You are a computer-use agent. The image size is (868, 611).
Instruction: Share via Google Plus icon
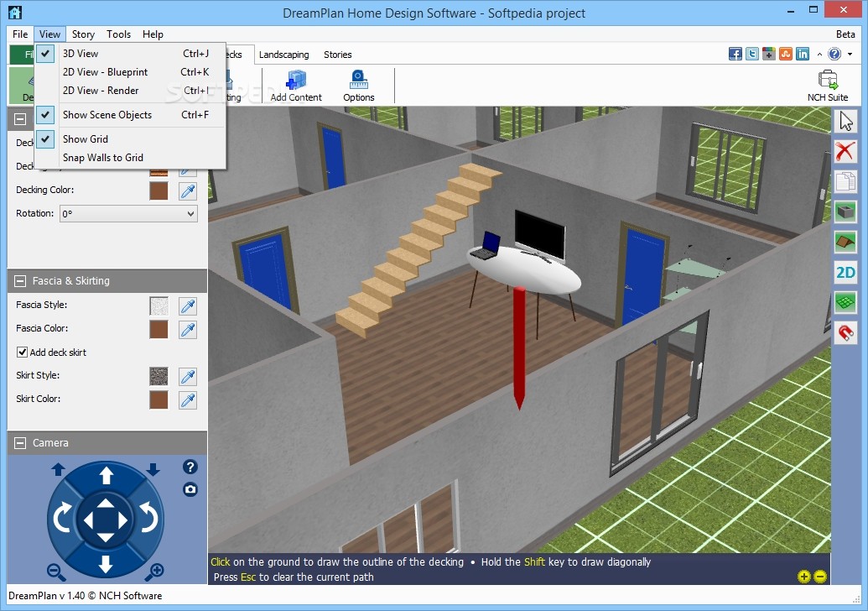point(768,54)
